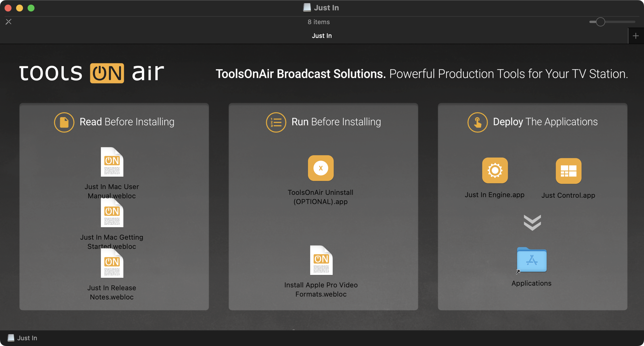Click the Just In disk icon in title bar

tap(307, 7)
